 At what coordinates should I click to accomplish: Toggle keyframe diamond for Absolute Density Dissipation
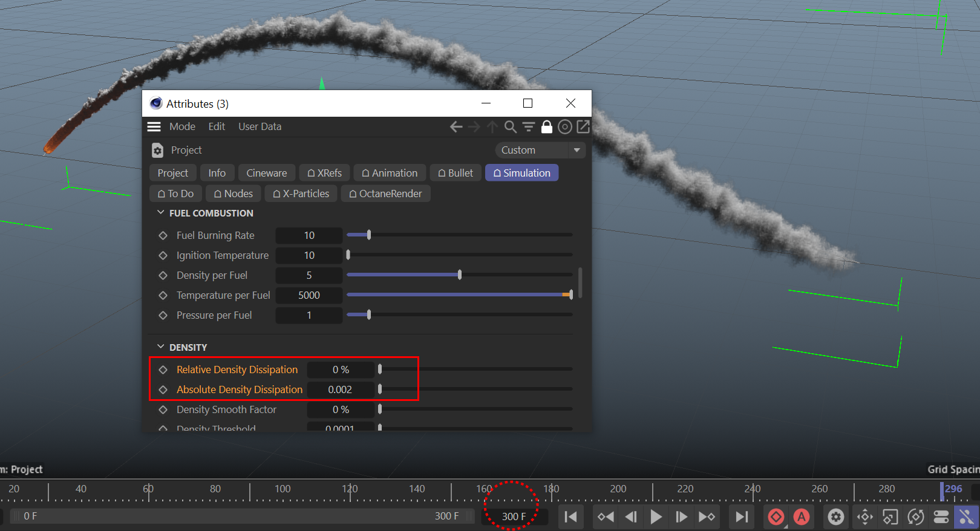click(163, 389)
